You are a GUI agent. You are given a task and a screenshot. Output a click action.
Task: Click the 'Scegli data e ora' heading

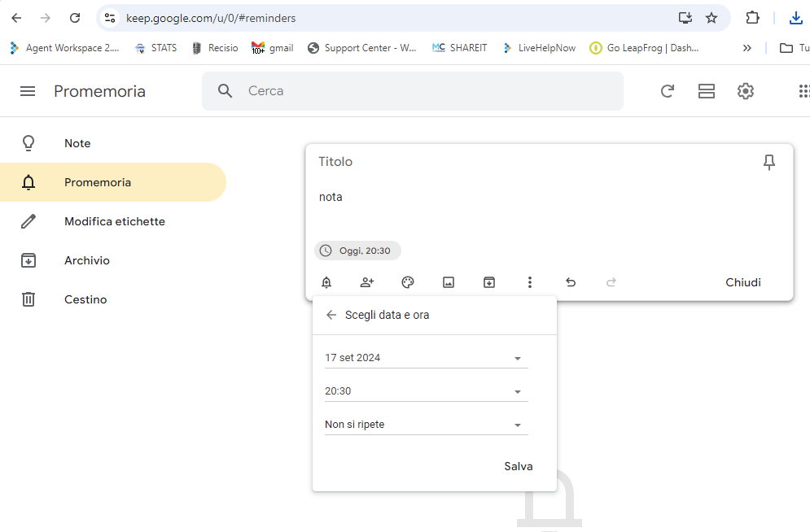pos(387,315)
